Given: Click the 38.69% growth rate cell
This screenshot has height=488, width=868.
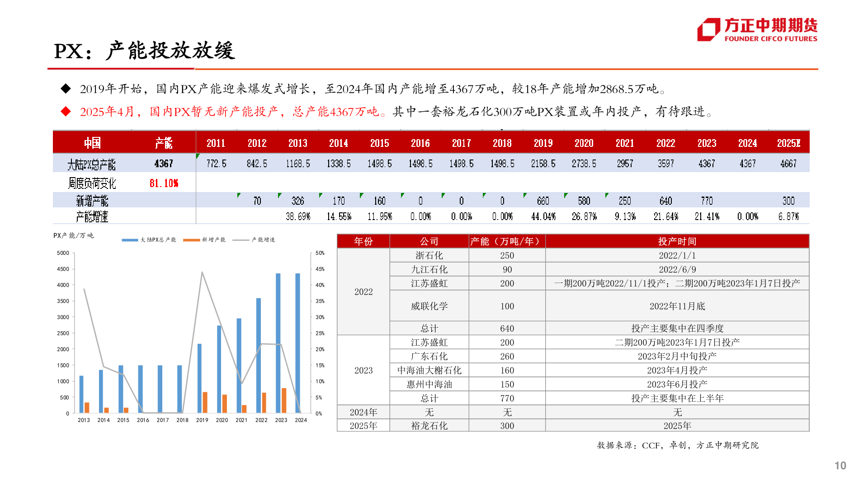Looking at the screenshot, I should [298, 216].
